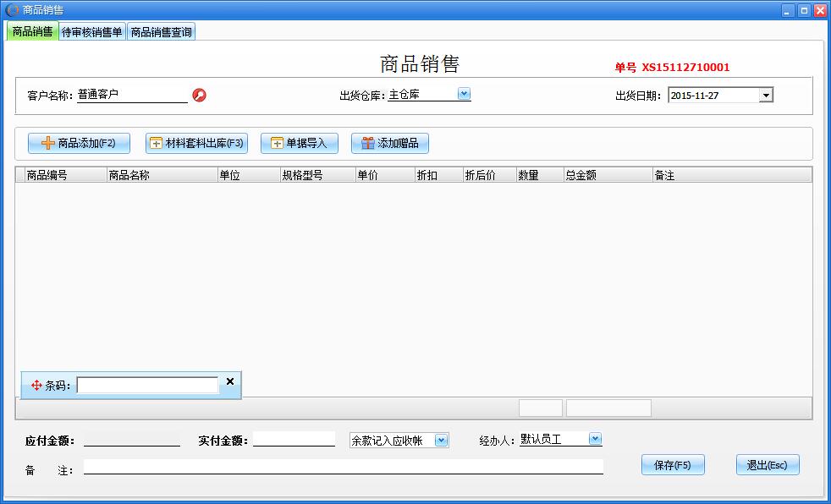Click the 材料套料出库(F3) button
Image resolution: width=831 pixels, height=504 pixels.
(x=196, y=143)
